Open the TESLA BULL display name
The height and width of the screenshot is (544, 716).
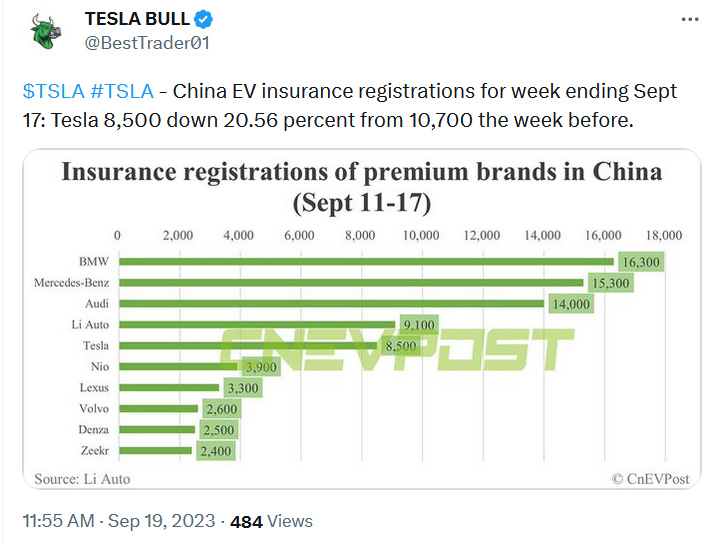(136, 20)
